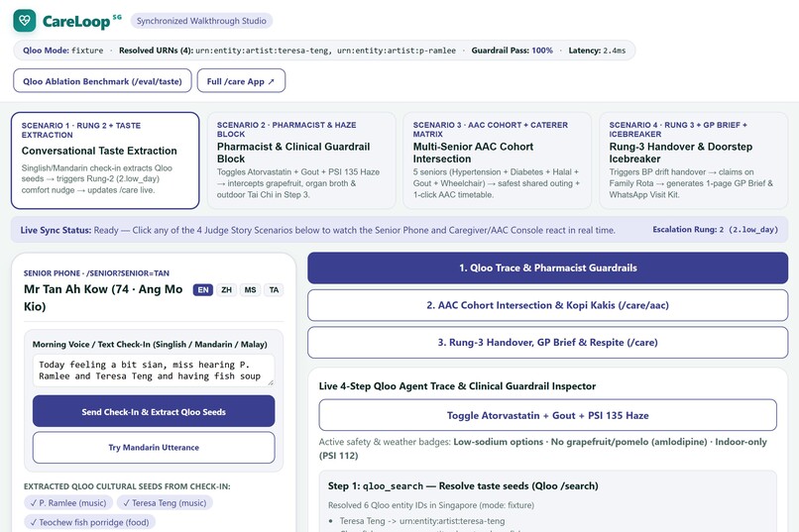799x532 pixels.
Task: Switch senior phone language to ZH
Action: pos(226,289)
